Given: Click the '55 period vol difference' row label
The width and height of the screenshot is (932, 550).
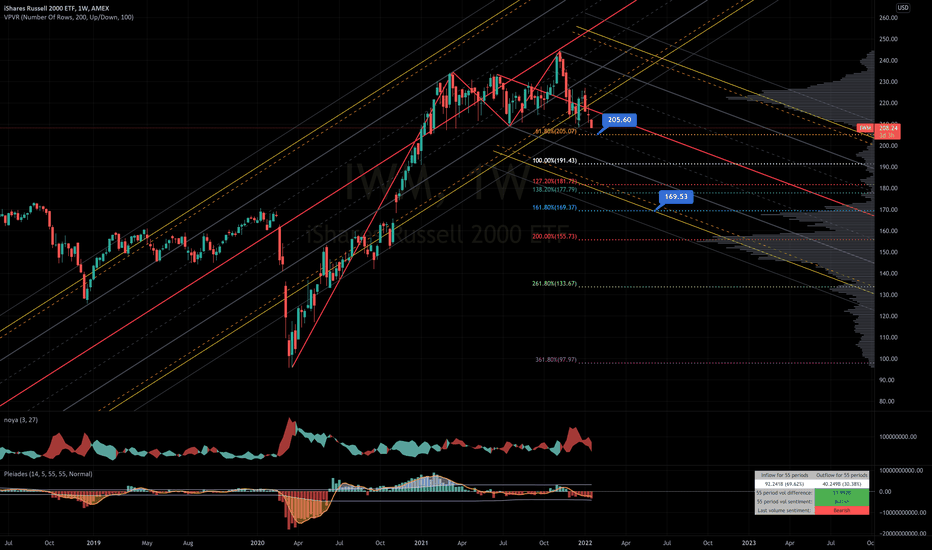Looking at the screenshot, I should [785, 493].
